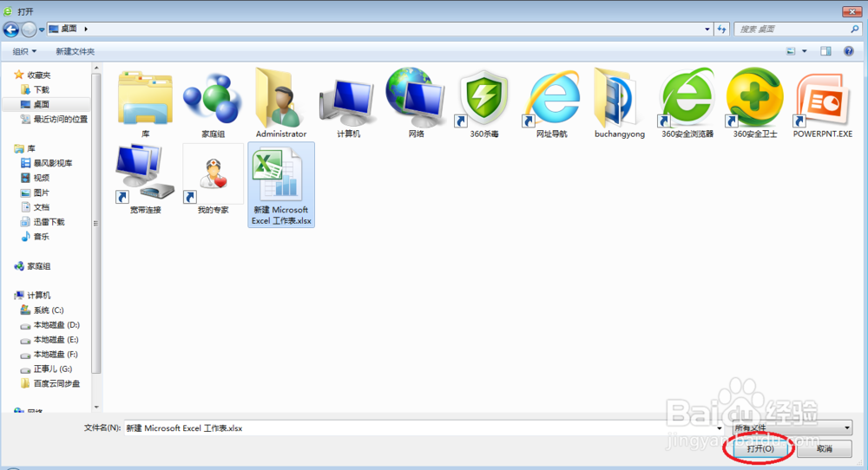
Task: Click the 桌面 breadcrumb in address bar
Action: coord(69,29)
